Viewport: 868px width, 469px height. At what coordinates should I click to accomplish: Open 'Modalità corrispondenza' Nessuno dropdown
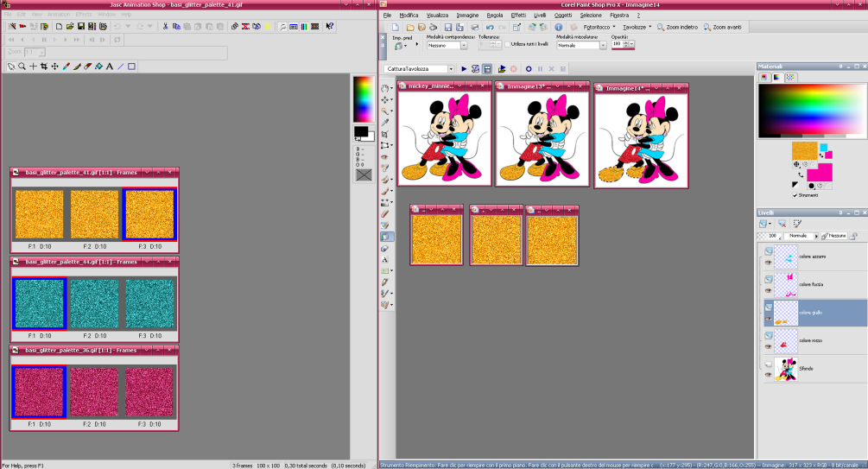click(464, 46)
